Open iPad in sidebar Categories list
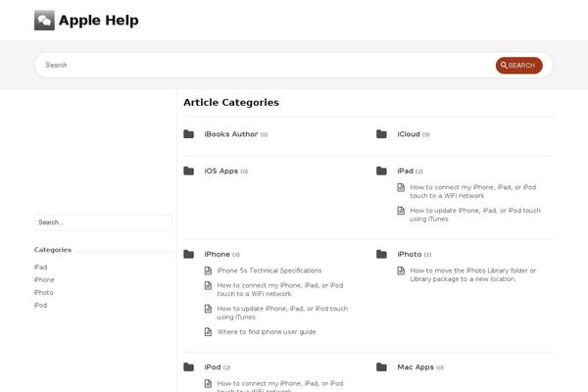 (x=40, y=268)
